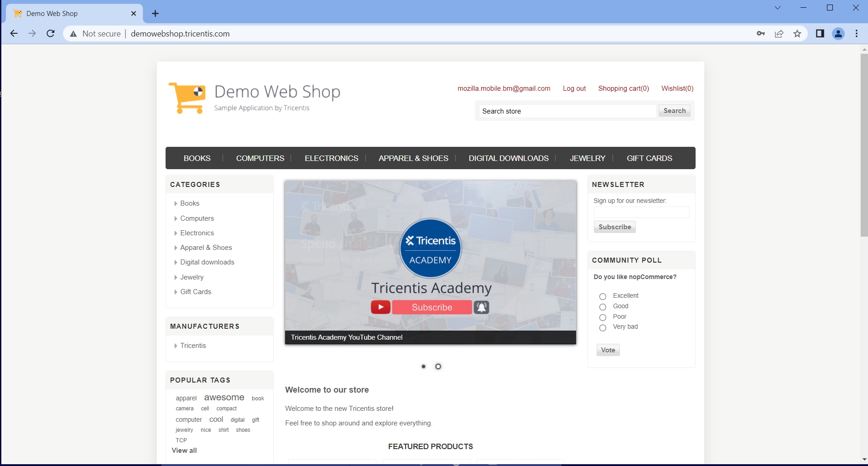Select the Excellent poll option
Image resolution: width=868 pixels, height=466 pixels.
(602, 296)
